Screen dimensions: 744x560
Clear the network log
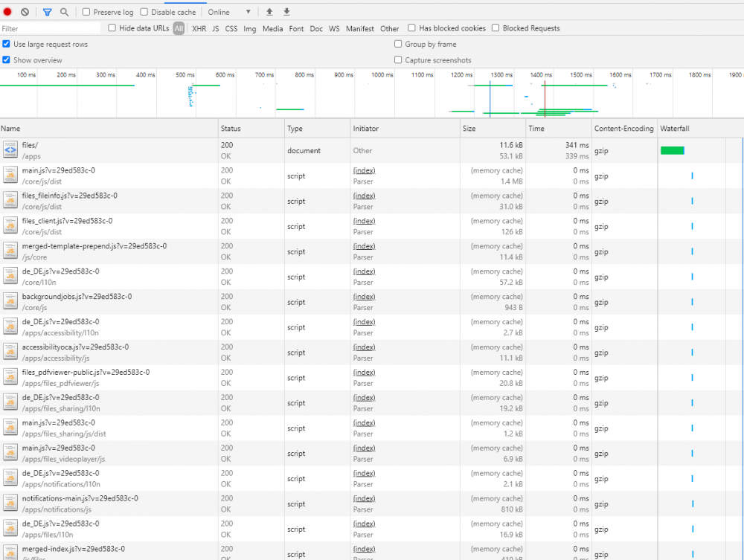pos(25,12)
